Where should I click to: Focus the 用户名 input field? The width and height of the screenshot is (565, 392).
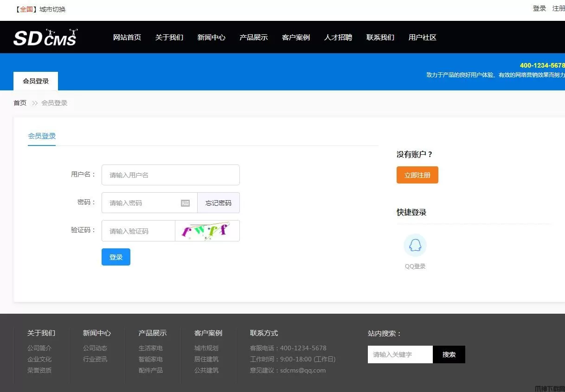click(x=170, y=175)
